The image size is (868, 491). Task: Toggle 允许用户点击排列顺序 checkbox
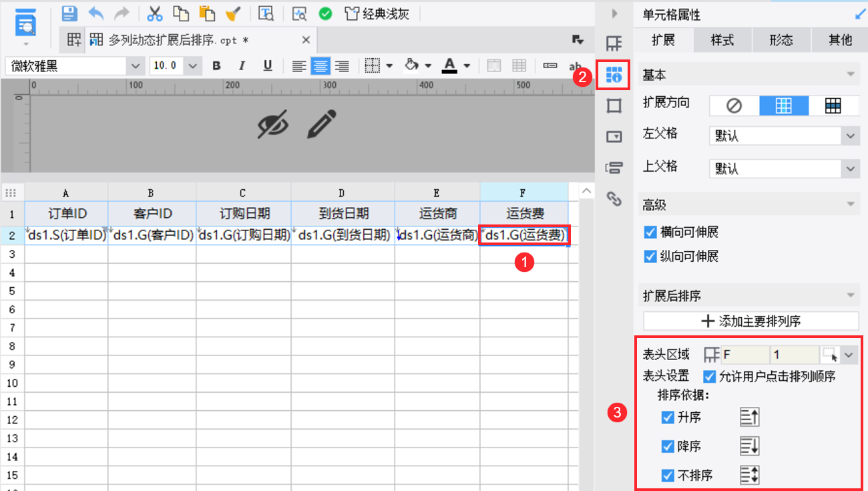click(709, 376)
